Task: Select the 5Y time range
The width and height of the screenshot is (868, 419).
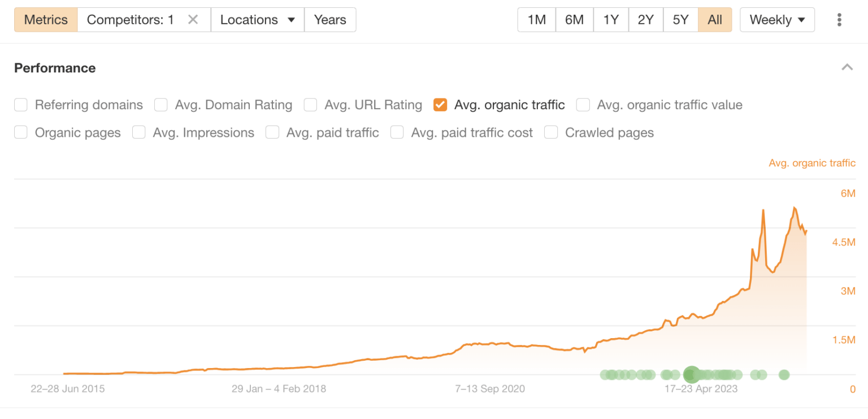Action: 680,19
